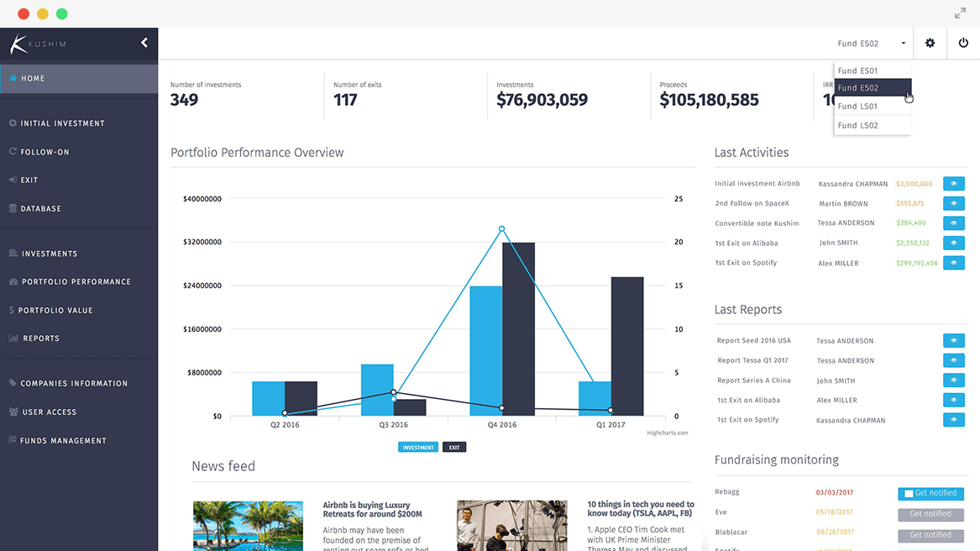The height and width of the screenshot is (551, 980).
Task: Open Portfolio Performance from the sidebar
Action: [76, 282]
